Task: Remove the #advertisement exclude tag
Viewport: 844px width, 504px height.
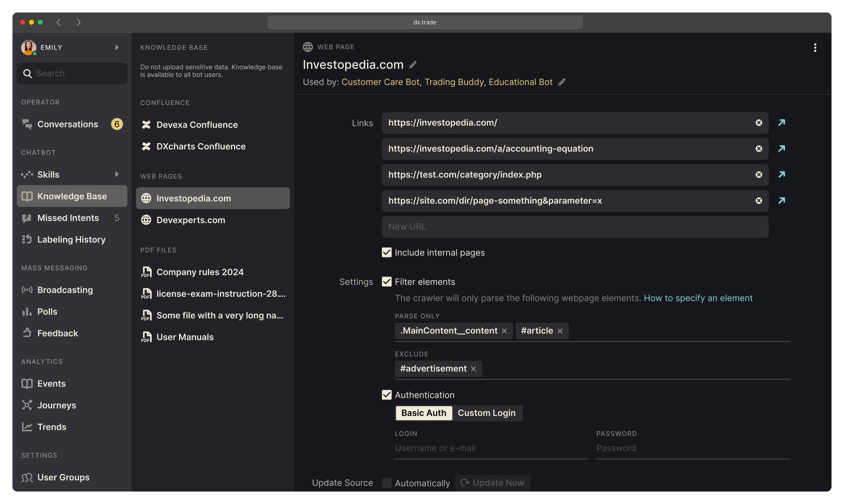Action: click(473, 369)
